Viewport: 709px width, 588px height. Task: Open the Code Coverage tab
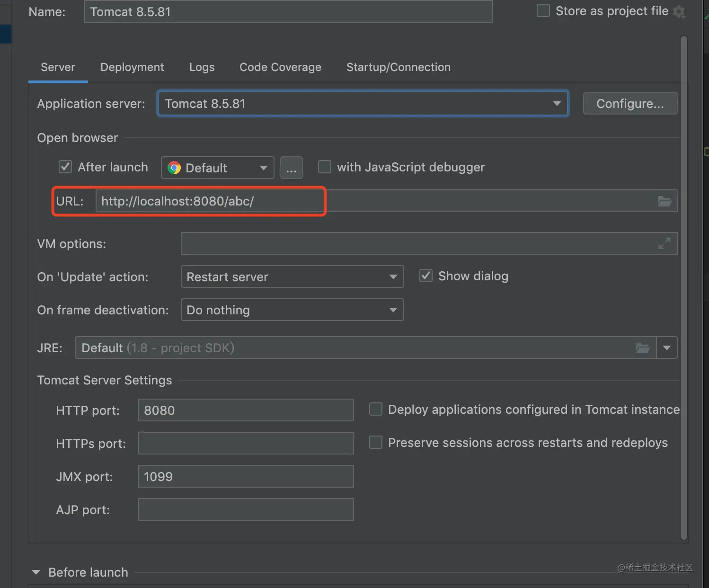(280, 67)
